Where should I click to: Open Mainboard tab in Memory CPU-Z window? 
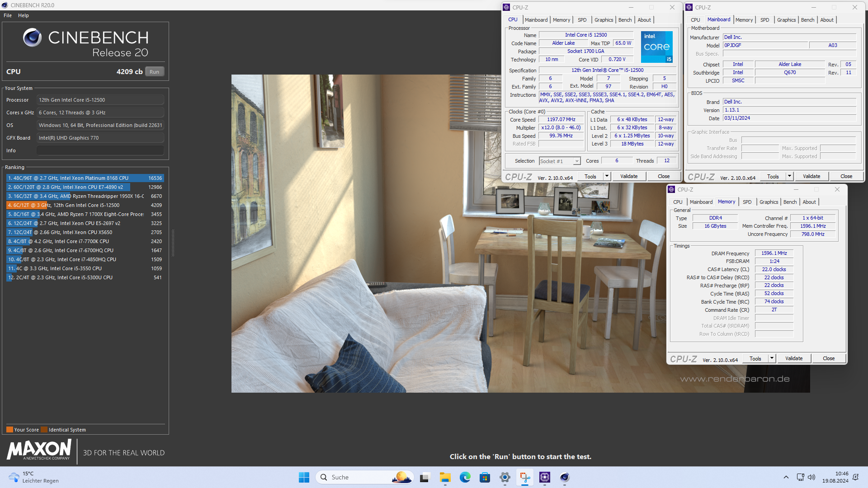[701, 202]
